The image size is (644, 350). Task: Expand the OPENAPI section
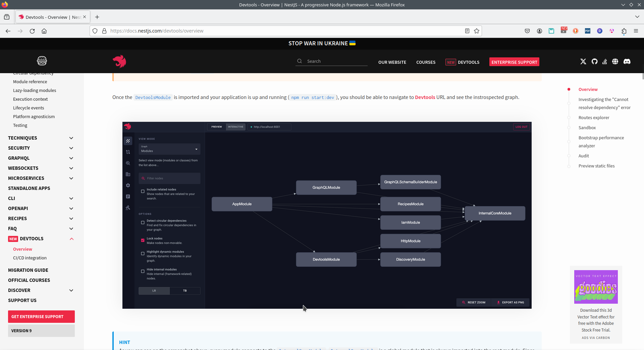71,208
